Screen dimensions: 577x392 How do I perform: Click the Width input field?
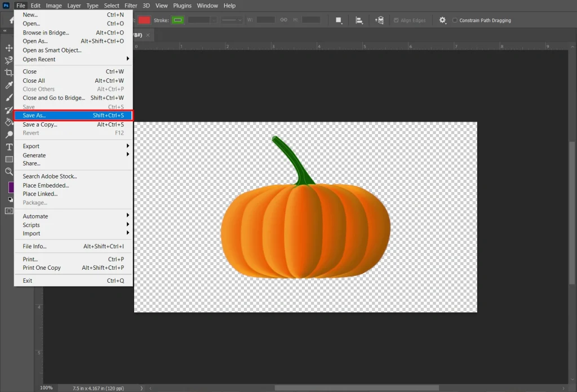(x=266, y=20)
